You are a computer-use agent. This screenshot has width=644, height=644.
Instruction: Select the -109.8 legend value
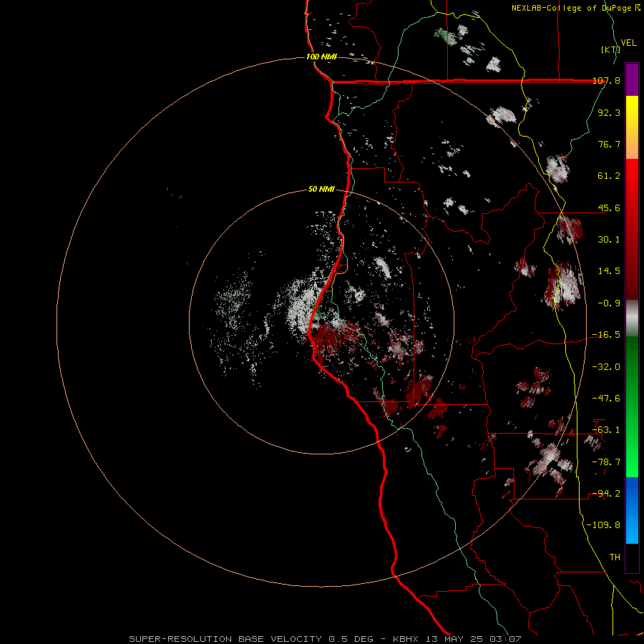click(x=604, y=525)
